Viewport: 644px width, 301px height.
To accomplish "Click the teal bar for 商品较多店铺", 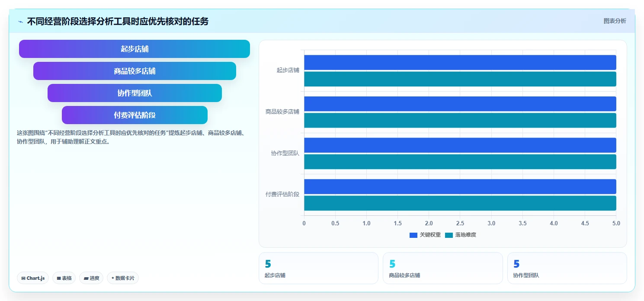I will (x=460, y=120).
